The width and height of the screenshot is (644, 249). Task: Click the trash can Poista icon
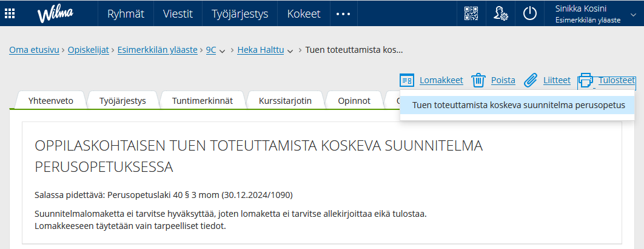[478, 80]
